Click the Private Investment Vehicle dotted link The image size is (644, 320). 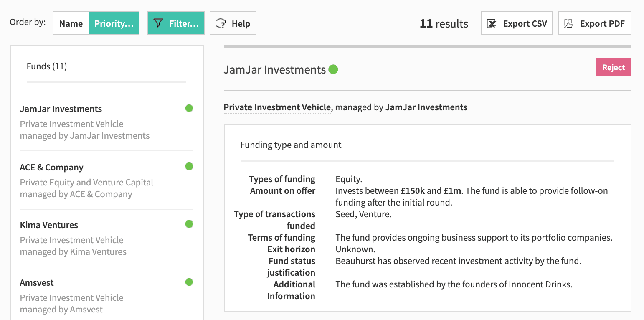[277, 107]
